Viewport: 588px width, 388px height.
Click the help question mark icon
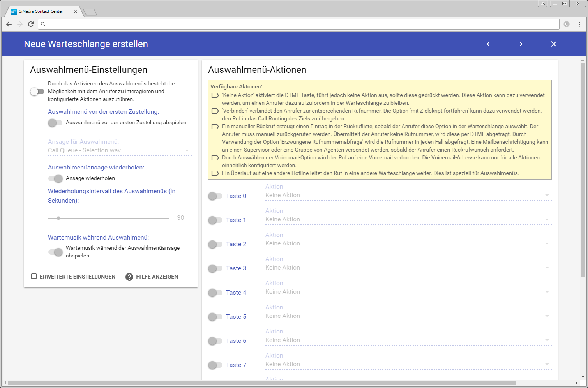click(129, 277)
